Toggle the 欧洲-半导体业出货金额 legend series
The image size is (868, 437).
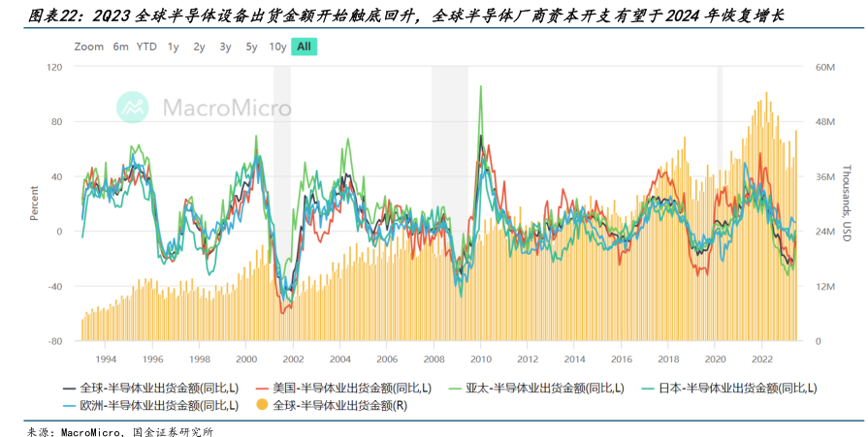click(157, 404)
